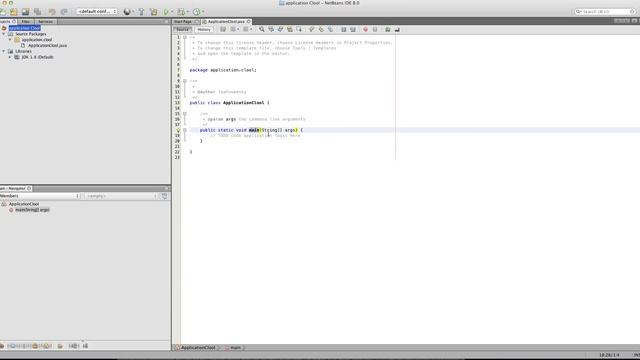This screenshot has width=640, height=360.
Task: Fold the main method at line 18
Action: 185,130
